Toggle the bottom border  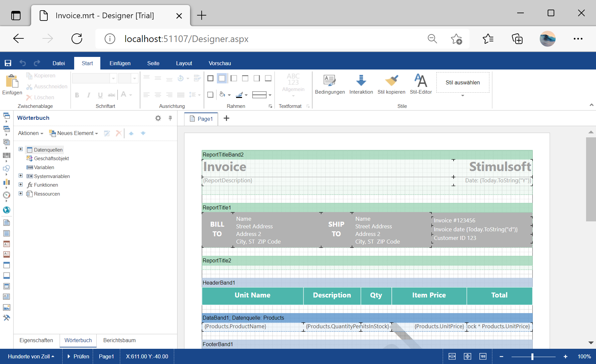[x=268, y=78]
